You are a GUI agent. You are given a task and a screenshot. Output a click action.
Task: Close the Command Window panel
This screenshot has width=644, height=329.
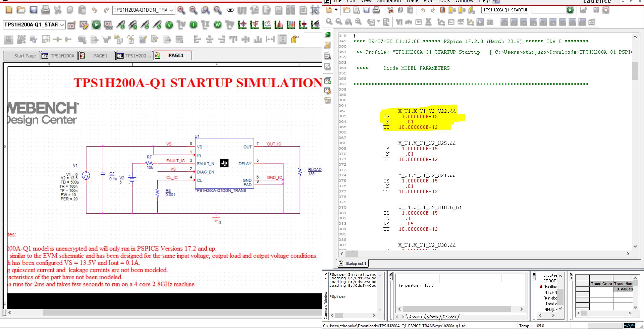tap(325, 274)
